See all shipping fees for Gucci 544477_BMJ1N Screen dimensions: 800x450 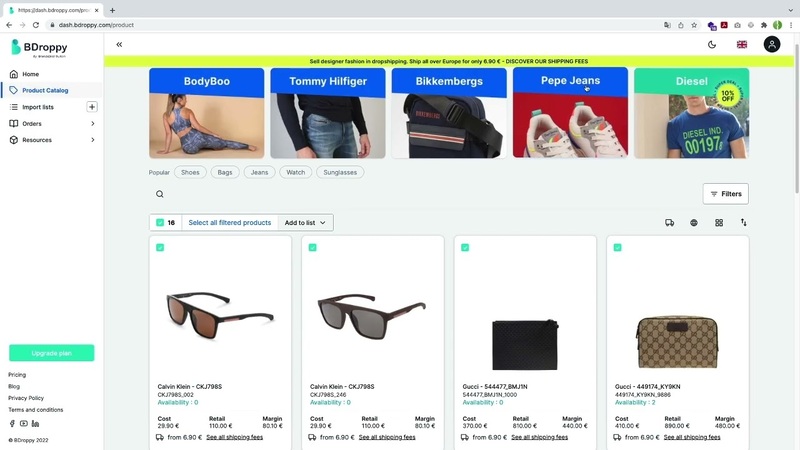539,437
